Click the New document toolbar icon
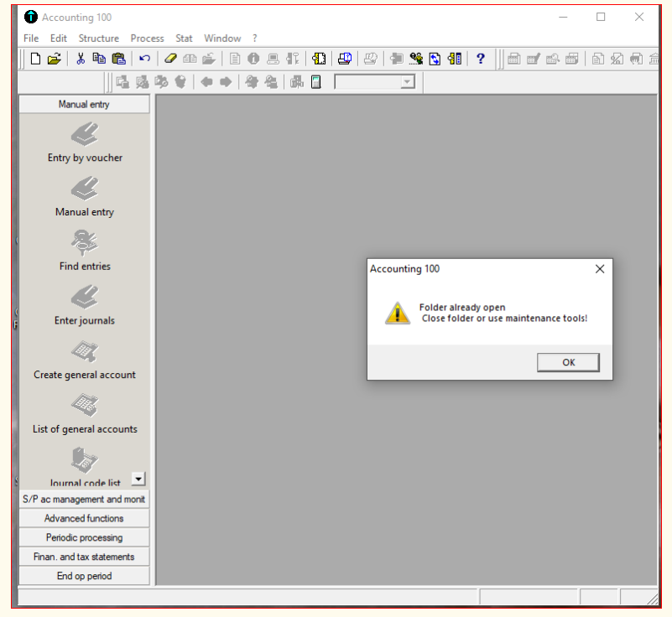The height and width of the screenshot is (617, 672). (35, 59)
